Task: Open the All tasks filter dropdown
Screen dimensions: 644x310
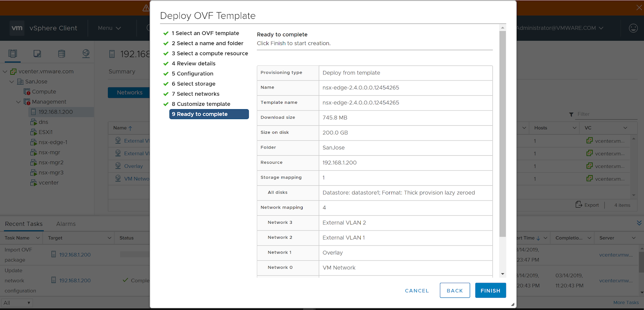Action: (17, 303)
